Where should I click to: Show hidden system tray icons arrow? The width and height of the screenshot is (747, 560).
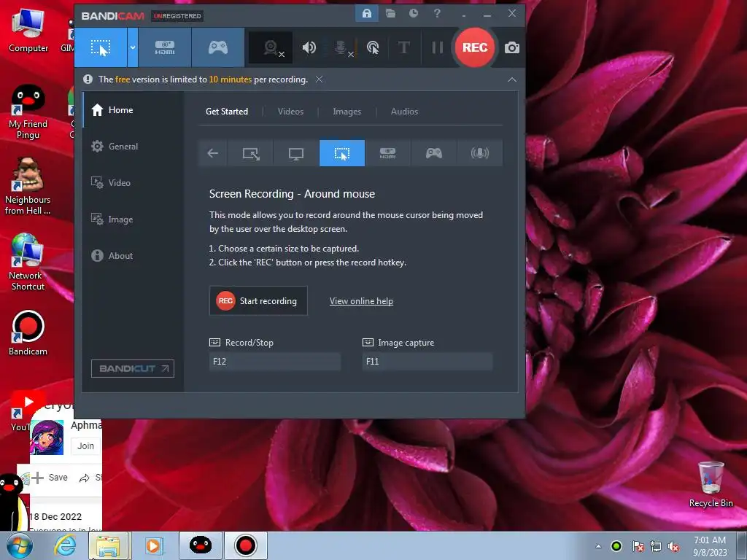pos(598,546)
